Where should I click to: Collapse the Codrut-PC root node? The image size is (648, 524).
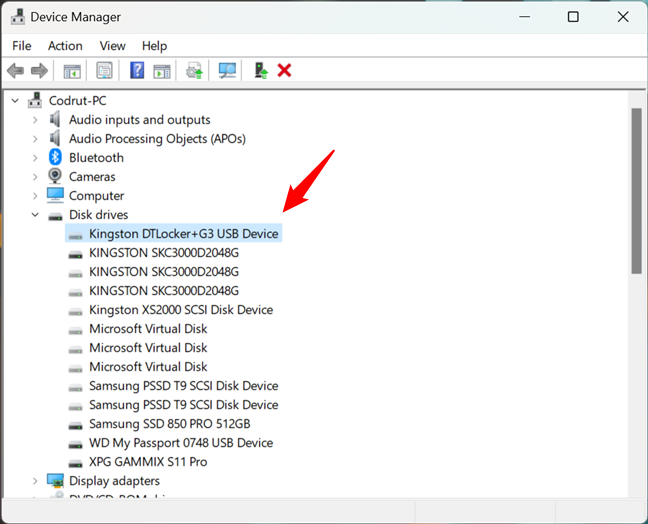coord(15,100)
